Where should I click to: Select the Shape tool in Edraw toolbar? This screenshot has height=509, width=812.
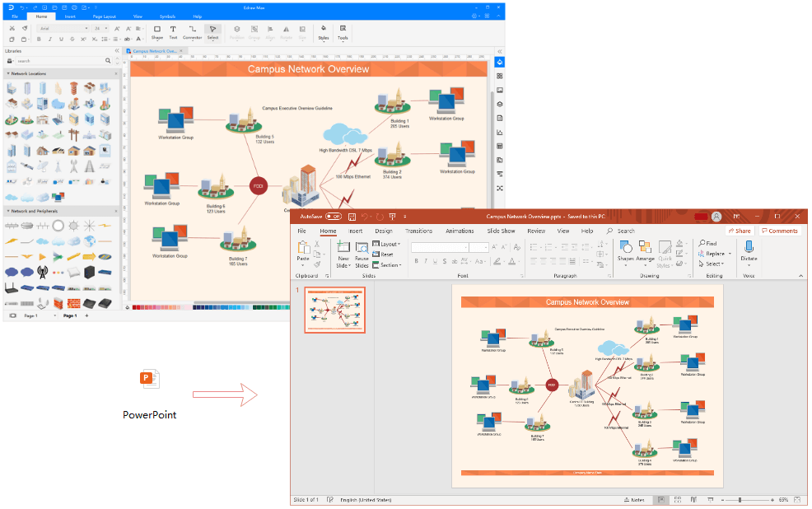tap(156, 31)
